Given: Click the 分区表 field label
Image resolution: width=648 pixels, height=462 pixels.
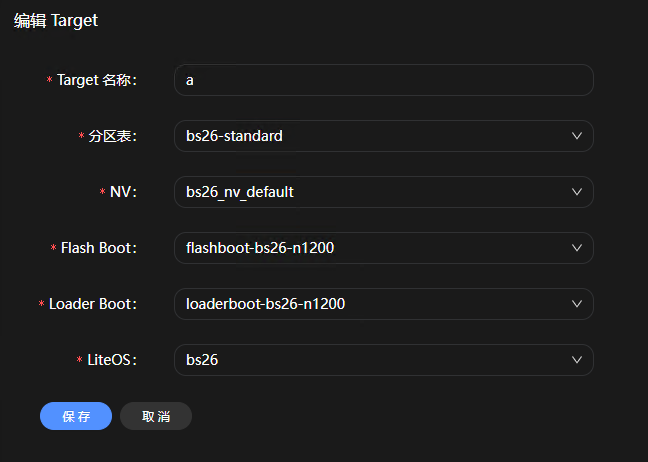Looking at the screenshot, I should click(111, 136).
